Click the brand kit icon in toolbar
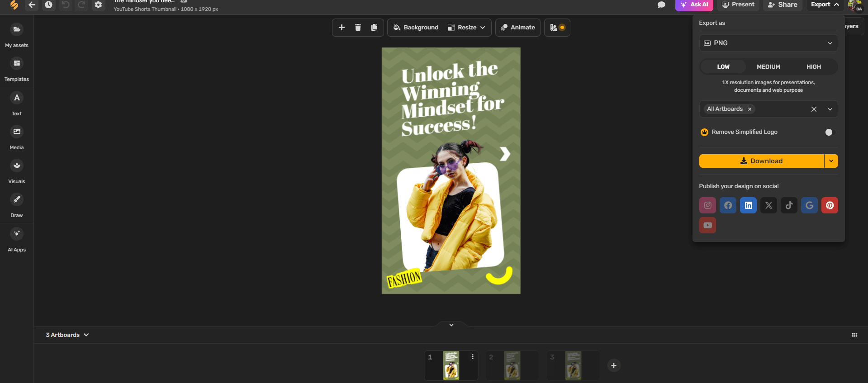Screen dimensions: 868x383 [x=557, y=28]
